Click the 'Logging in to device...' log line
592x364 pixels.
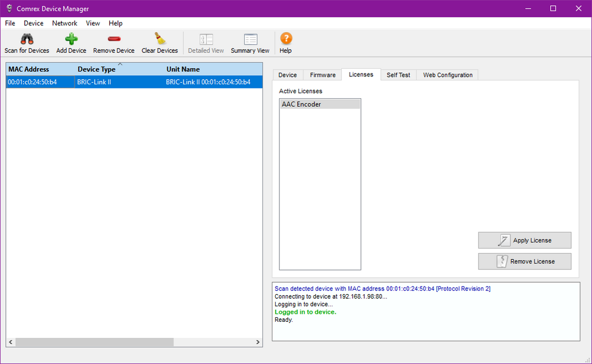click(x=304, y=304)
